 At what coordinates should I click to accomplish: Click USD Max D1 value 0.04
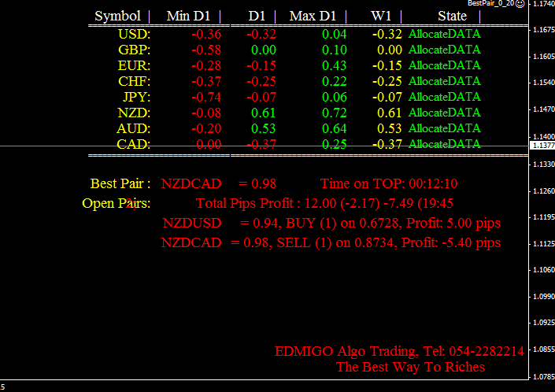pos(335,35)
